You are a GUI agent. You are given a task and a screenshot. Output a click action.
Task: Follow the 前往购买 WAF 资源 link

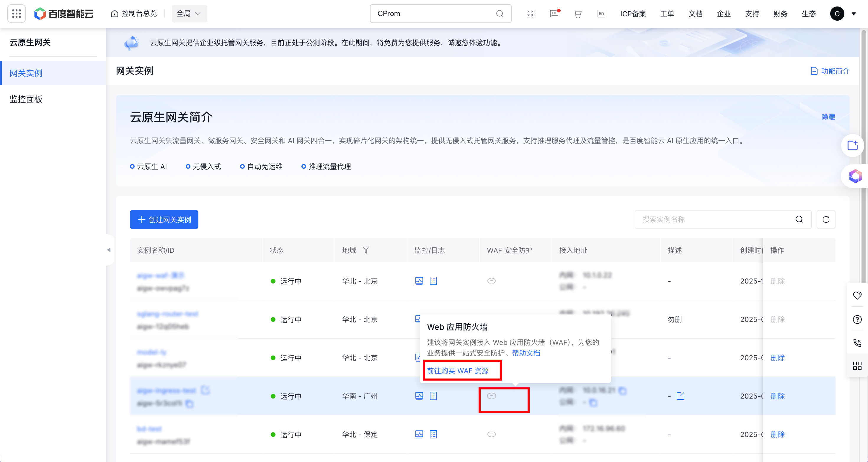[458, 371]
